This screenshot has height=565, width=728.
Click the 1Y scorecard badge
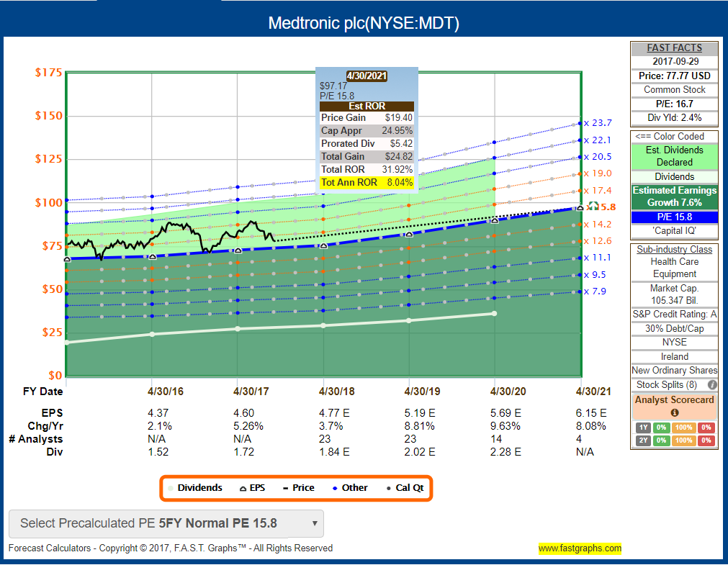[643, 428]
